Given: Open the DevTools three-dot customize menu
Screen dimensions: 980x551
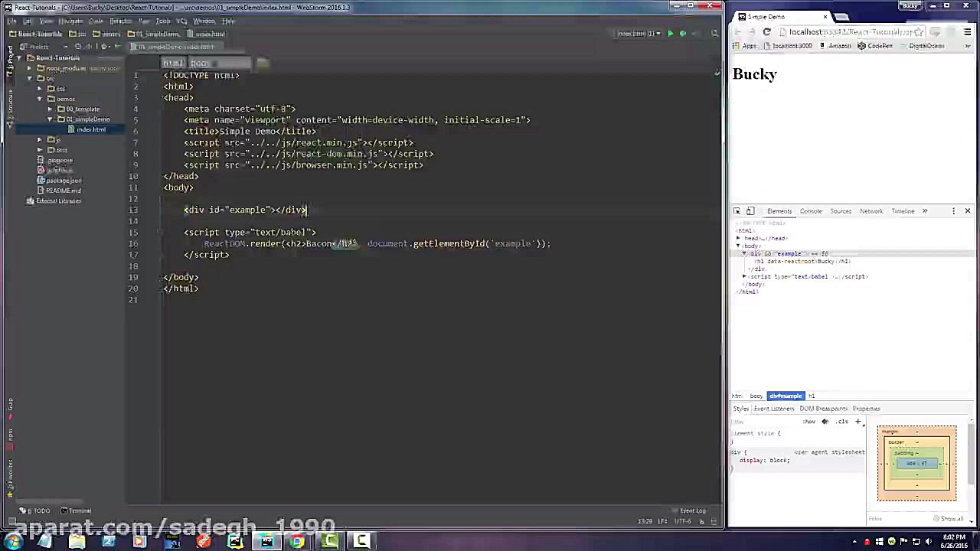Looking at the screenshot, I should (953, 211).
